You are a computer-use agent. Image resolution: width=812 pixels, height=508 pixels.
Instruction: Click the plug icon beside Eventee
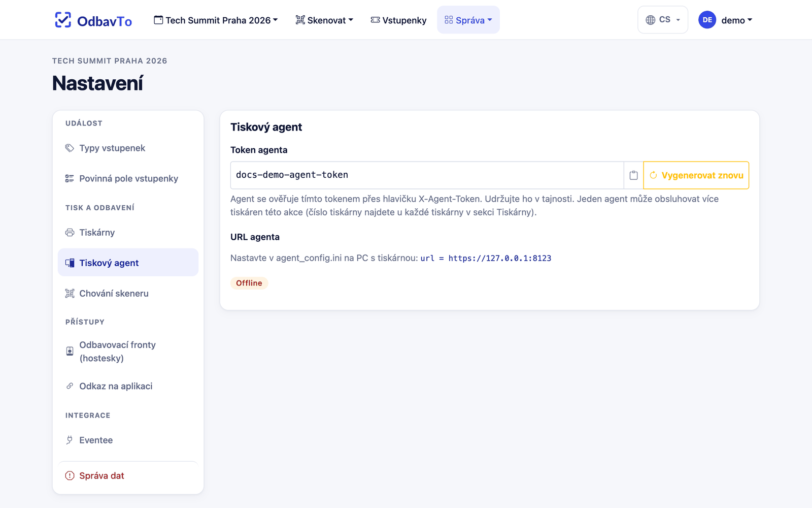coord(70,440)
